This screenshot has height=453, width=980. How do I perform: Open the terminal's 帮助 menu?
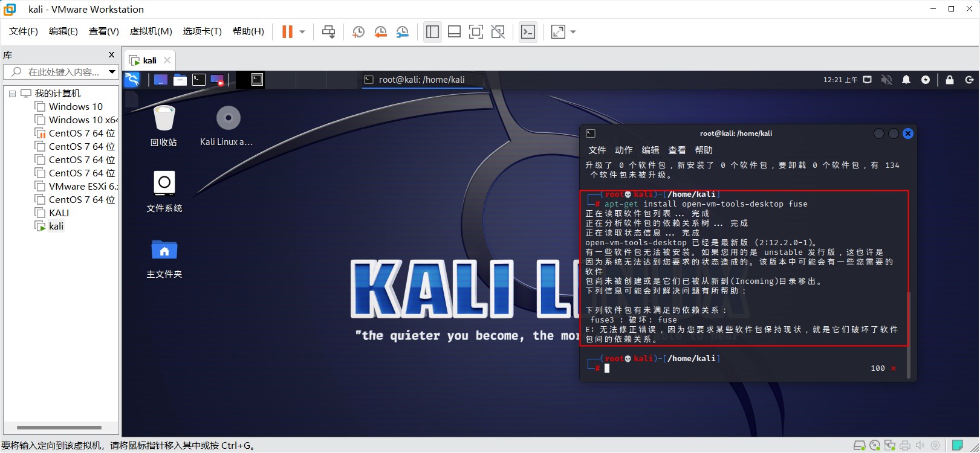click(704, 150)
